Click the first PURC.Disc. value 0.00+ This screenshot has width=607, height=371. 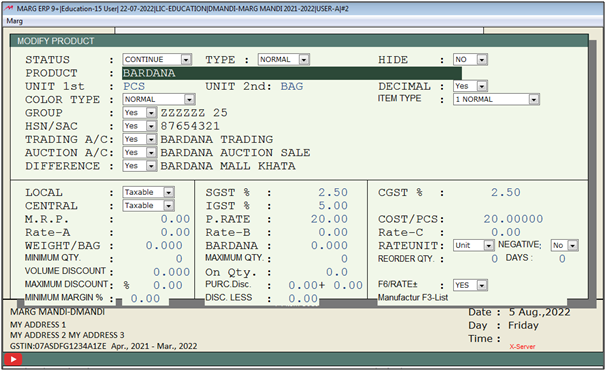click(306, 285)
